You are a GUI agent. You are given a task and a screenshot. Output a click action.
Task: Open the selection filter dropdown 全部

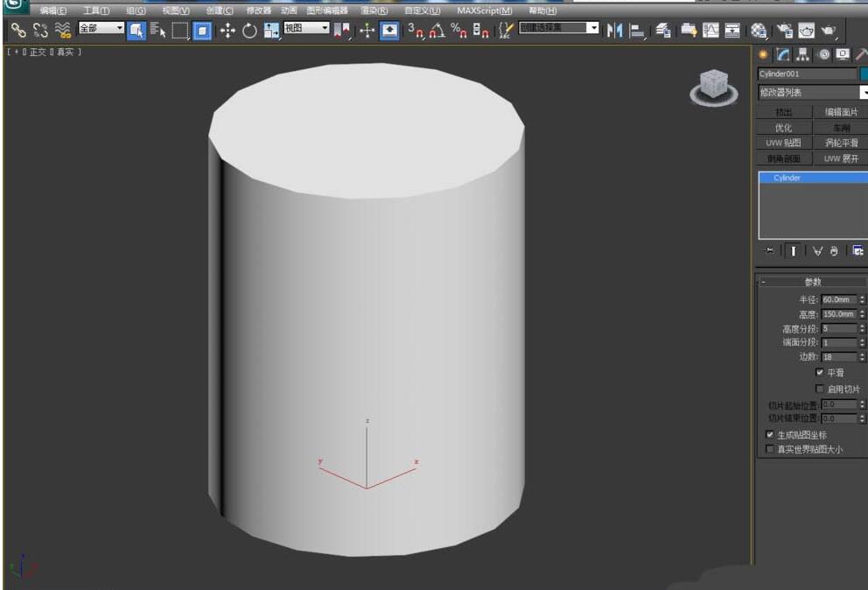(101, 28)
